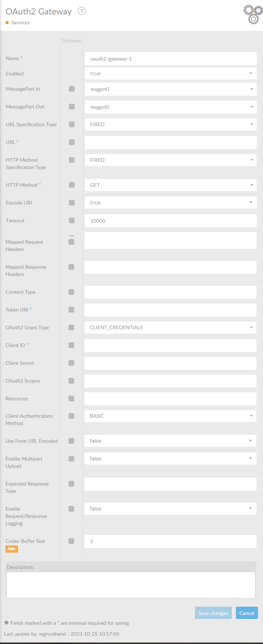Select the Codec Buffer Size input
Image resolution: width=263 pixels, height=644 pixels.
(170, 541)
